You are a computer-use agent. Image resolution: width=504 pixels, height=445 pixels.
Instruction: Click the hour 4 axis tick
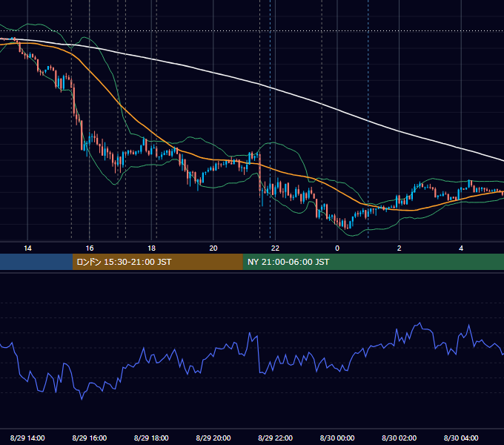(x=461, y=248)
